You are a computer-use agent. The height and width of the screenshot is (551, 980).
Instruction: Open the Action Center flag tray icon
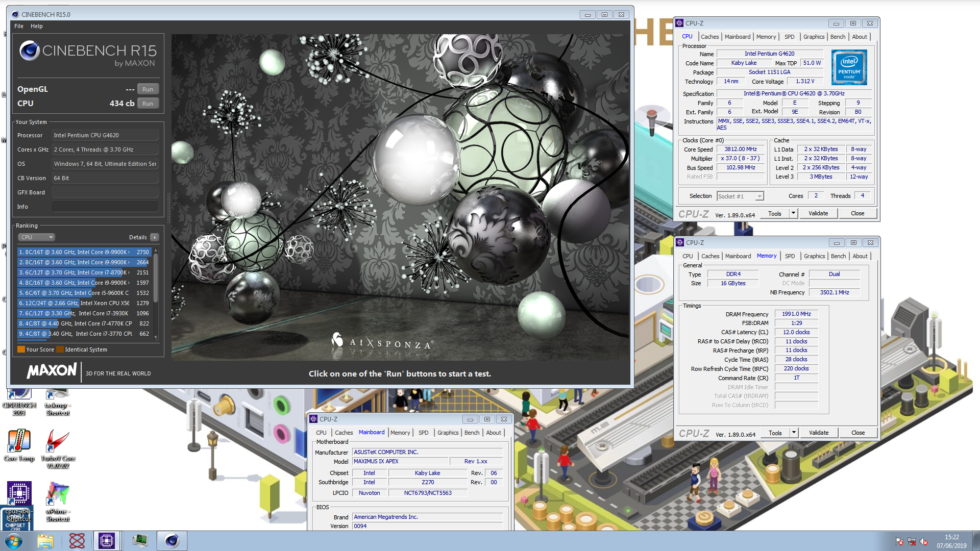pos(899,541)
